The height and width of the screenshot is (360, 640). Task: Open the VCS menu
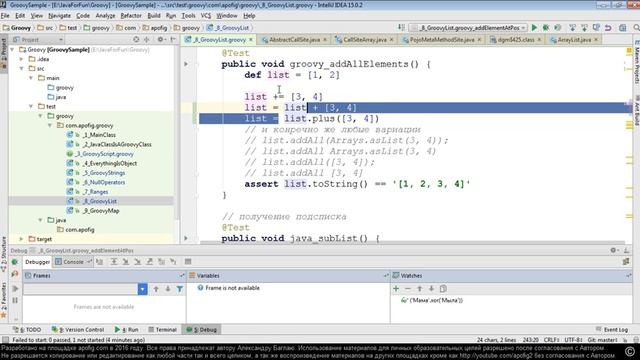tap(206, 16)
